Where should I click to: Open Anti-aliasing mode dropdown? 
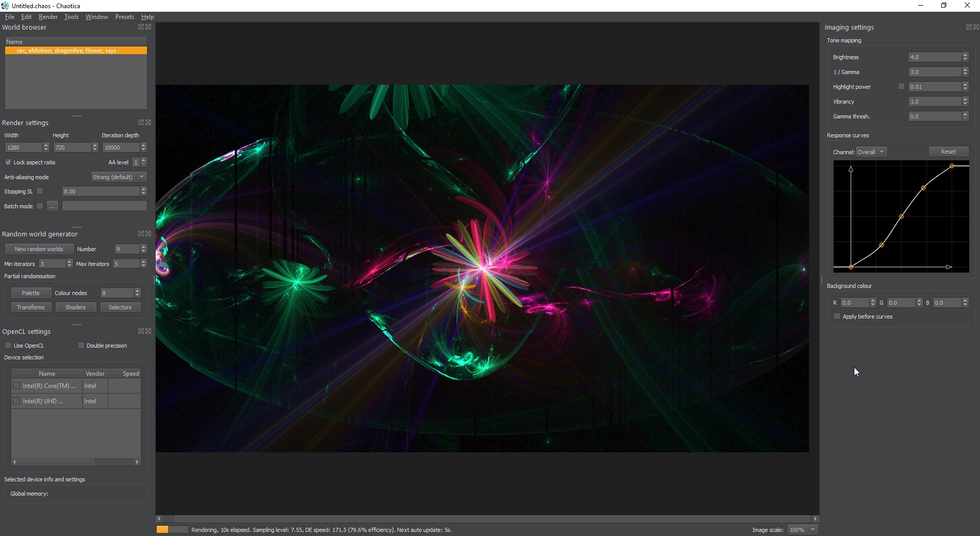coord(118,177)
